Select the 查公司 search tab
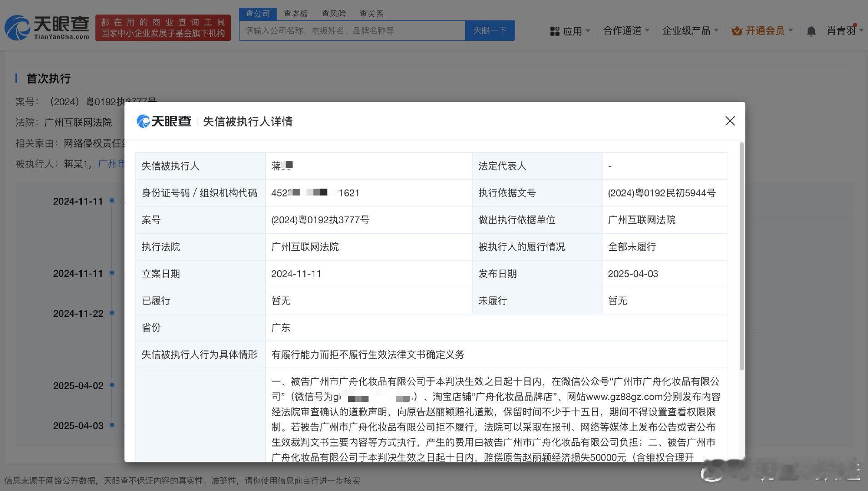Viewport: 868px width, 491px height. coord(258,14)
